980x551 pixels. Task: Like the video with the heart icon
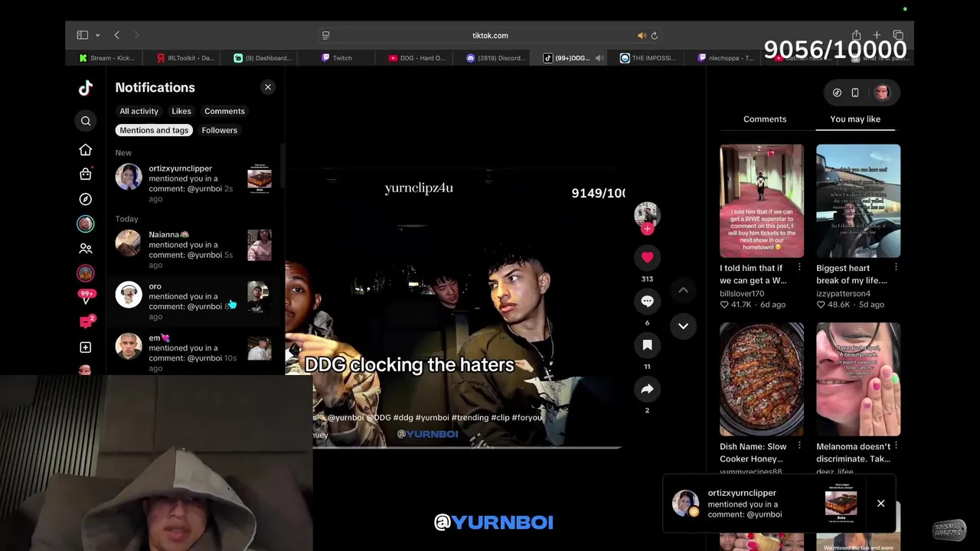click(x=647, y=258)
